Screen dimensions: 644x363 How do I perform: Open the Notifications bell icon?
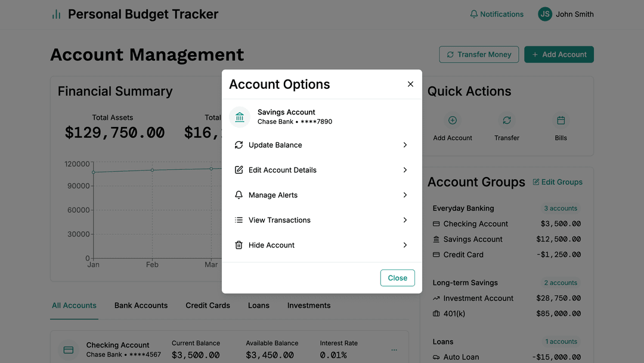[473, 14]
